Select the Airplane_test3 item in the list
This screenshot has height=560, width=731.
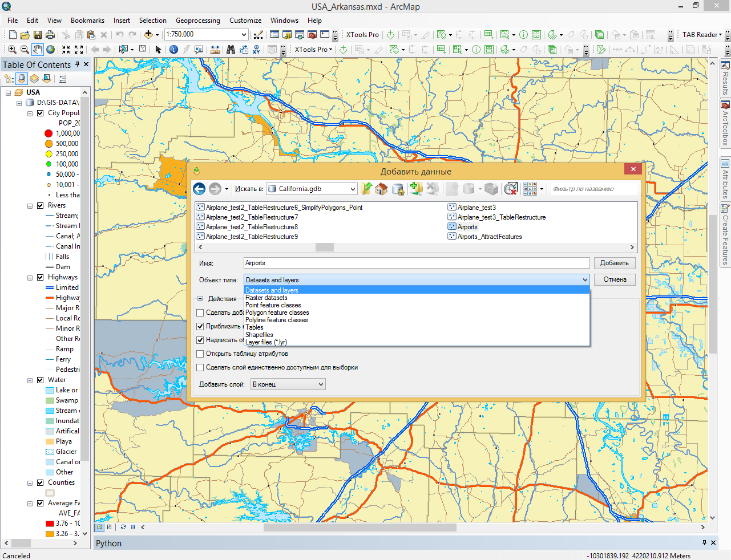click(472, 208)
